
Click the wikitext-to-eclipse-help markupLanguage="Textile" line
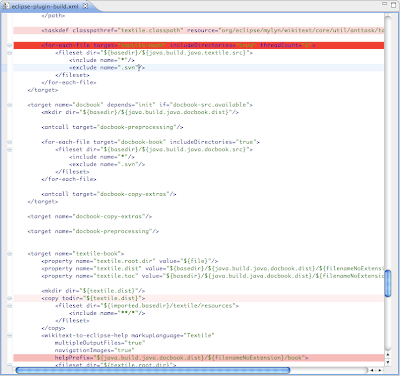click(x=128, y=335)
